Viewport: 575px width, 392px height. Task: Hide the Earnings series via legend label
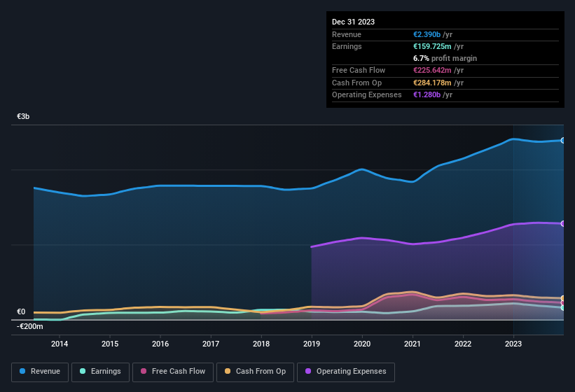click(x=106, y=371)
